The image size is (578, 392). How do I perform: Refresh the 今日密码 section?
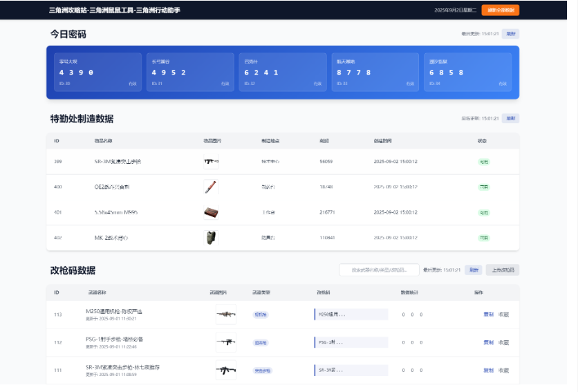pos(510,33)
